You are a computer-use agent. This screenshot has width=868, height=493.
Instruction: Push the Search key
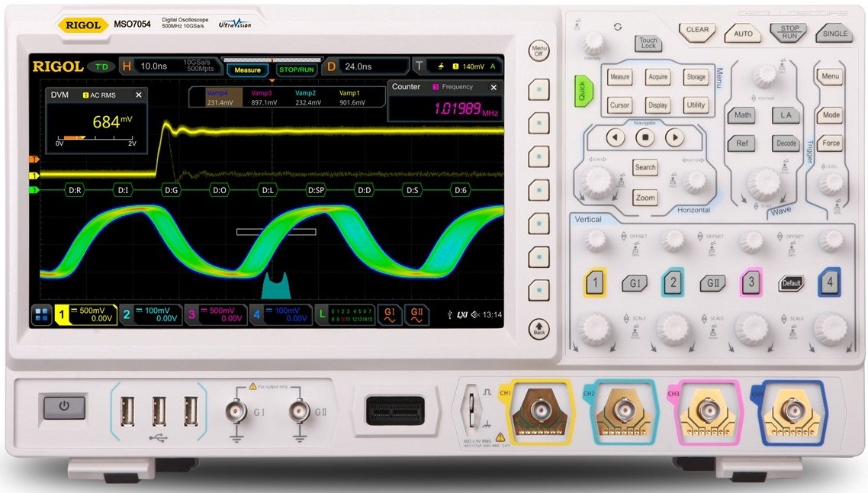click(645, 167)
